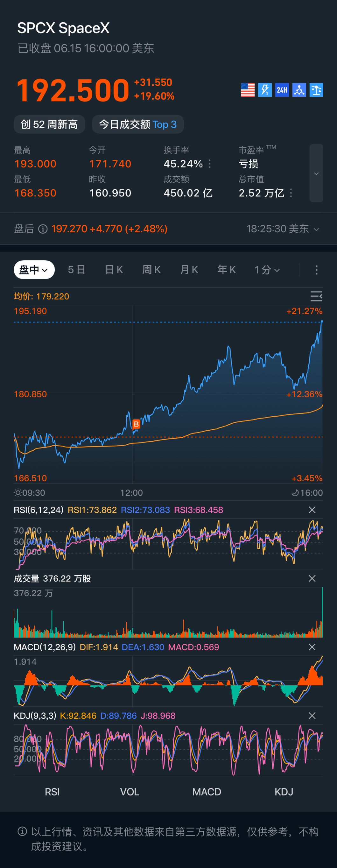337x868 pixels.
Task: Tap dots beside 总市值 2.52 万亿
Action: (x=291, y=193)
